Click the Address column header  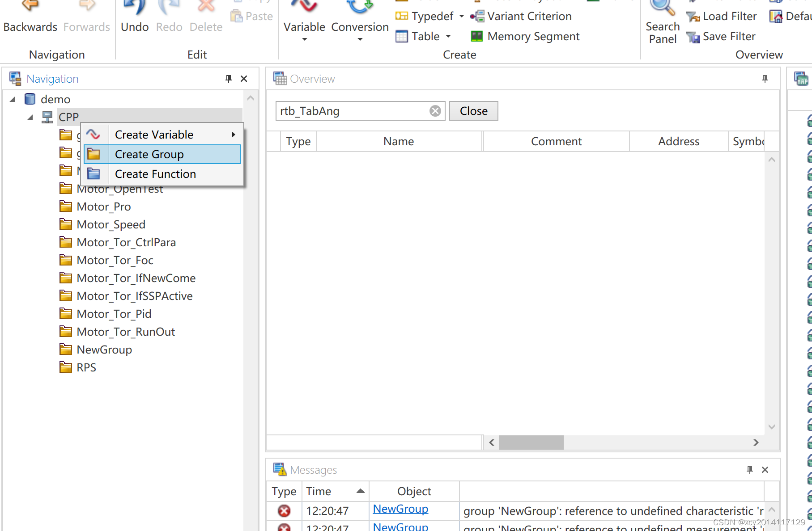coord(678,141)
